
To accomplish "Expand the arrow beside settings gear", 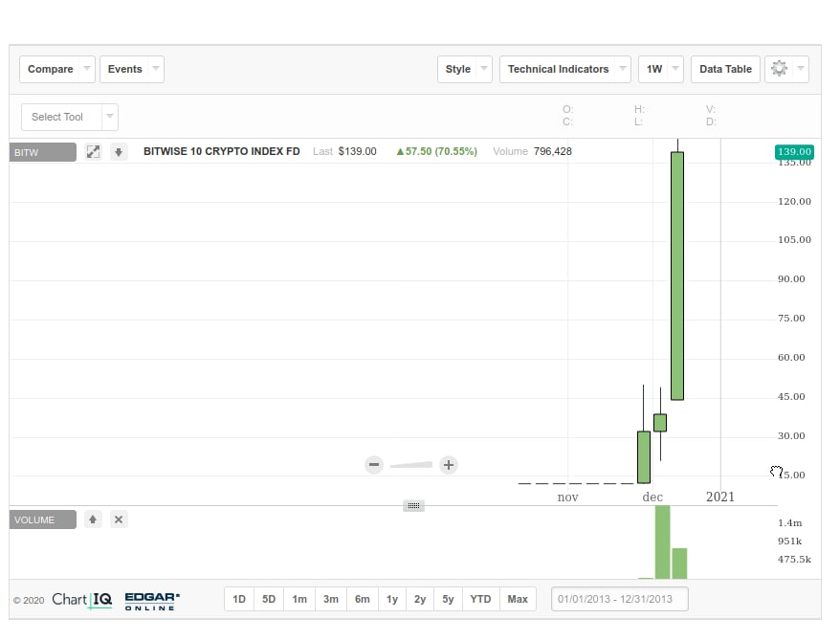I will [x=801, y=69].
